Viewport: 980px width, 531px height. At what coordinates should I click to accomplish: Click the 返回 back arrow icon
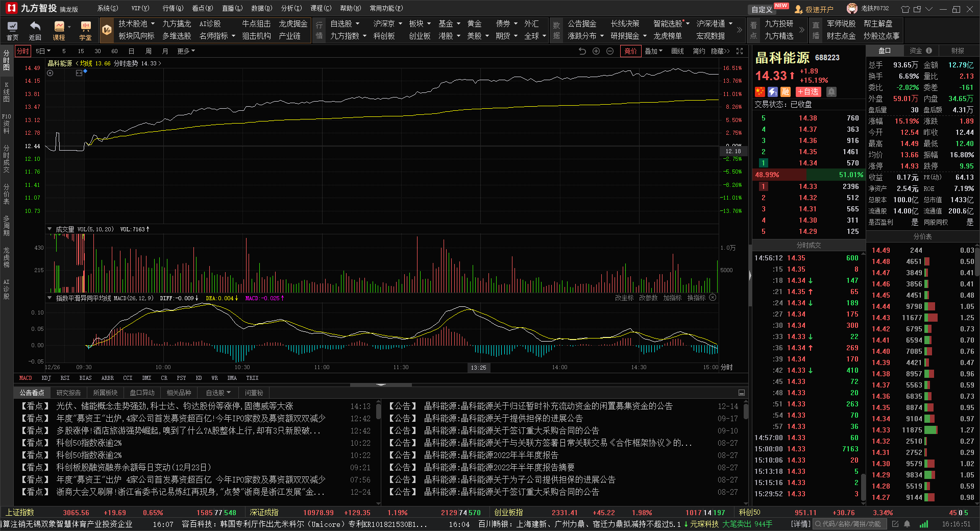(35, 30)
